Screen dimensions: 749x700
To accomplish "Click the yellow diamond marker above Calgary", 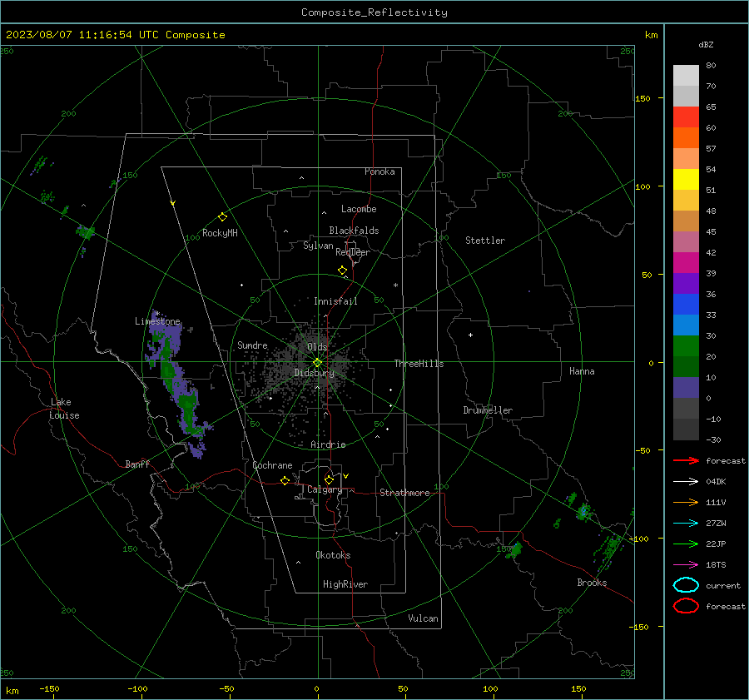I will point(329,479).
